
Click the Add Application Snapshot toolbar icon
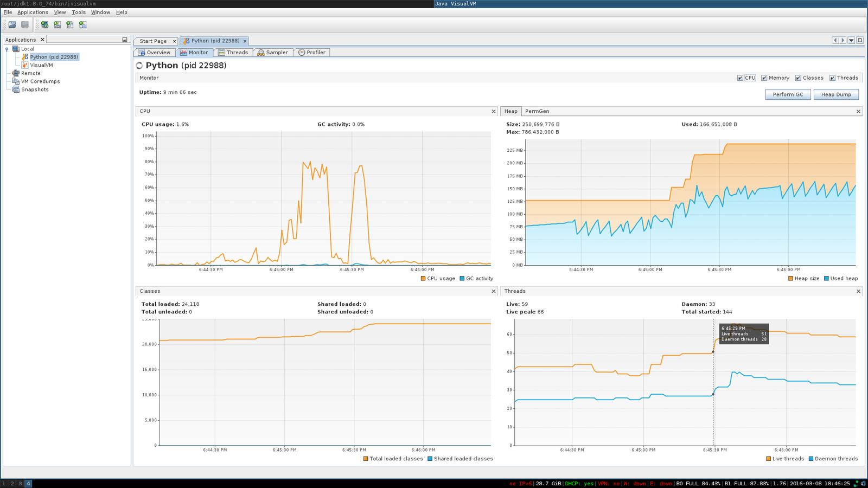(82, 24)
